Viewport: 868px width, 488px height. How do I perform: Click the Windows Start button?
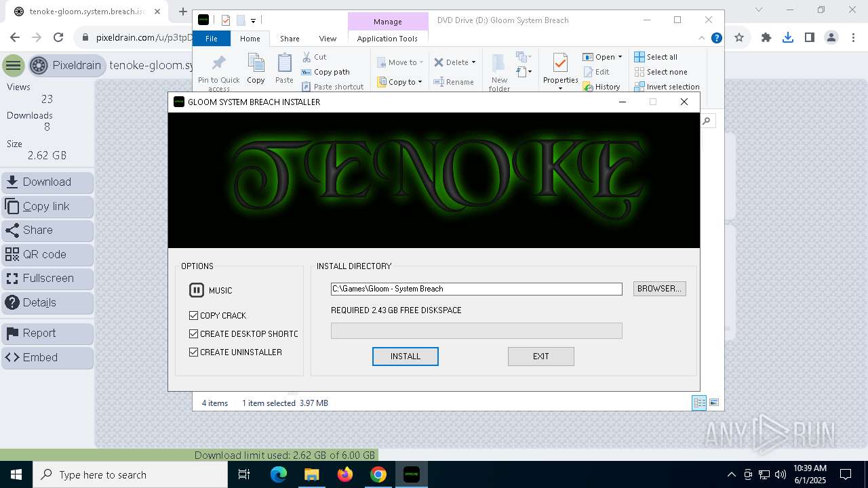[16, 474]
